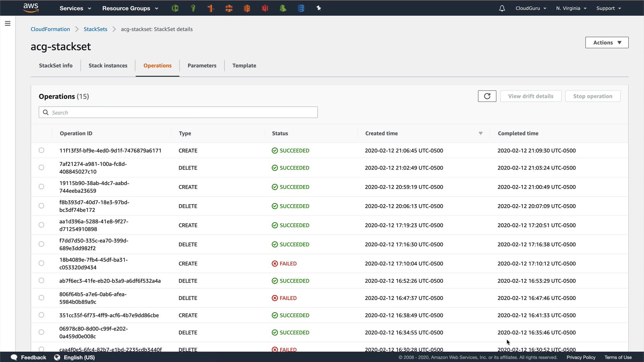Click the red S3 shortcut icon
The width and height of the screenshot is (644, 362).
tap(265, 8)
